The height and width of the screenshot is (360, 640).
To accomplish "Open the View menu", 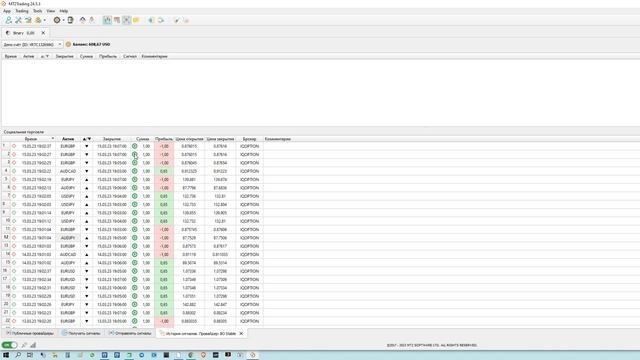I will pos(51,11).
